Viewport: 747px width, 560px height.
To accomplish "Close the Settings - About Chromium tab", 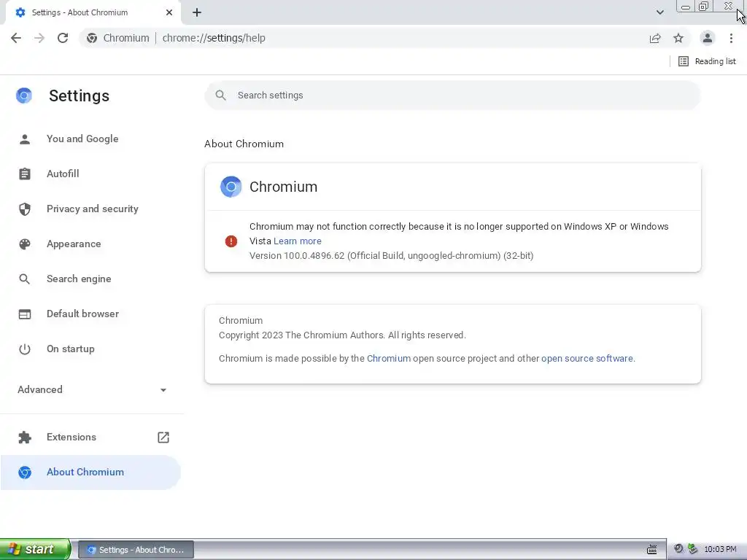I will [169, 12].
